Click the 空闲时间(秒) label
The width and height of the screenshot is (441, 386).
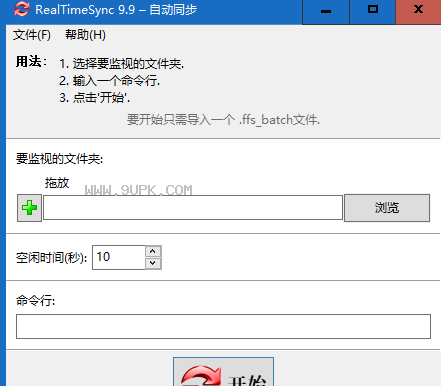(52, 258)
